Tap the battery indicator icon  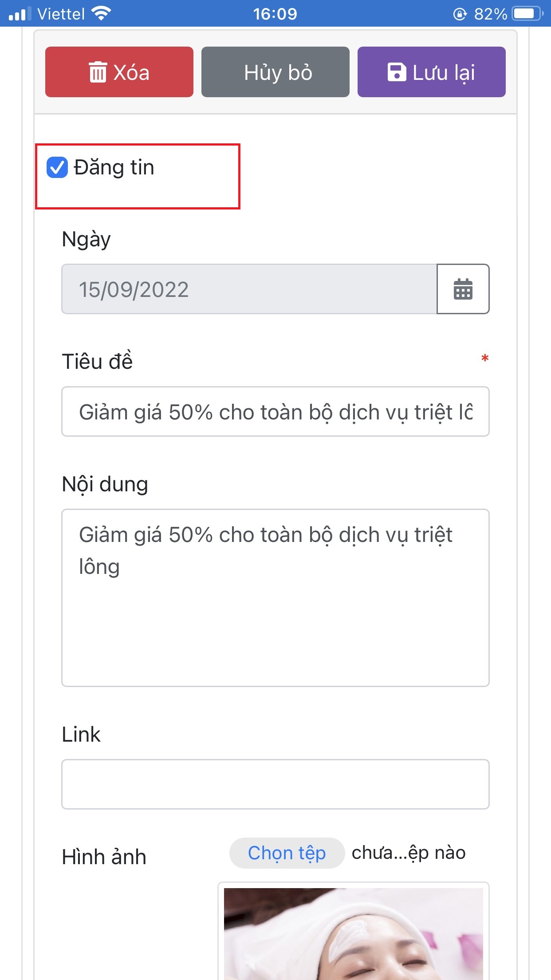pyautogui.click(x=527, y=14)
